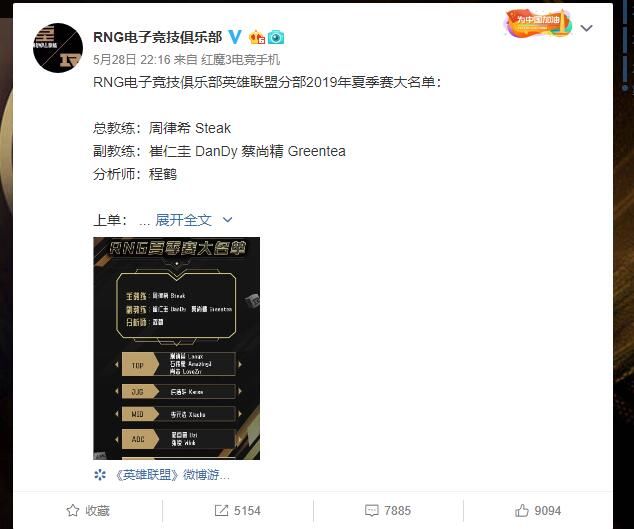Open the 《英雄联盟》微博游 topic link

click(x=172, y=474)
